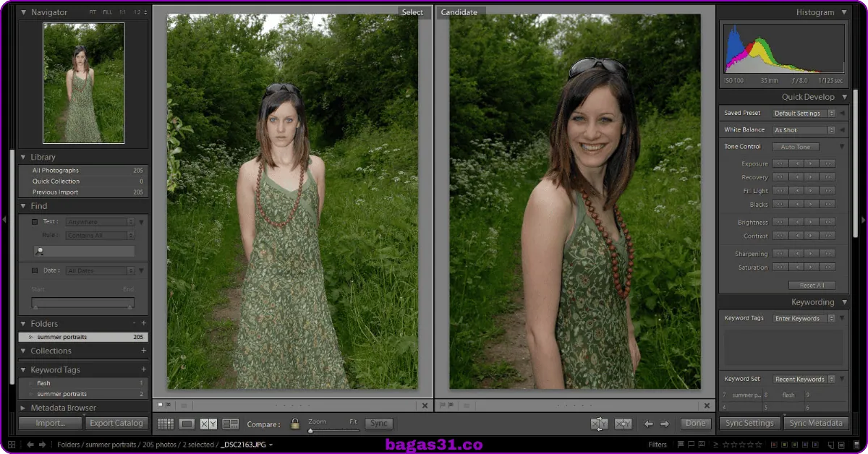This screenshot has width=868, height=454.
Task: Collapse the Keywording panel
Action: [843, 302]
